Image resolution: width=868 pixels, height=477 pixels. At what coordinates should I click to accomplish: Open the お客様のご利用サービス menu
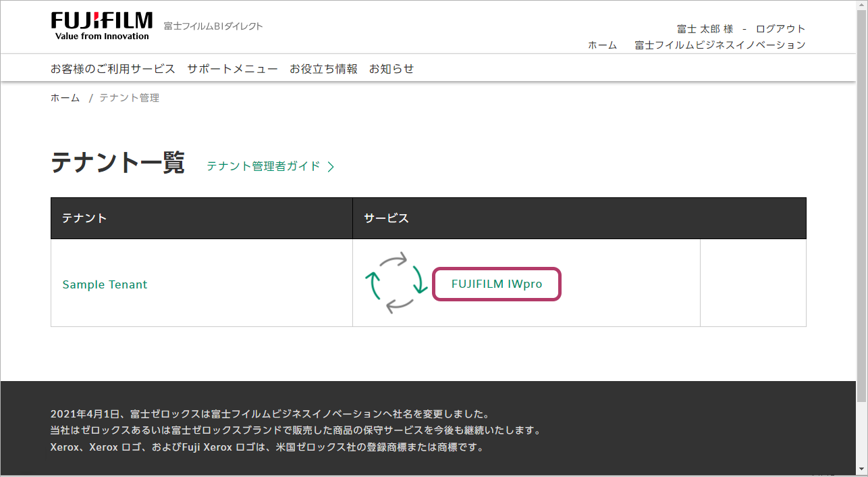(x=113, y=69)
